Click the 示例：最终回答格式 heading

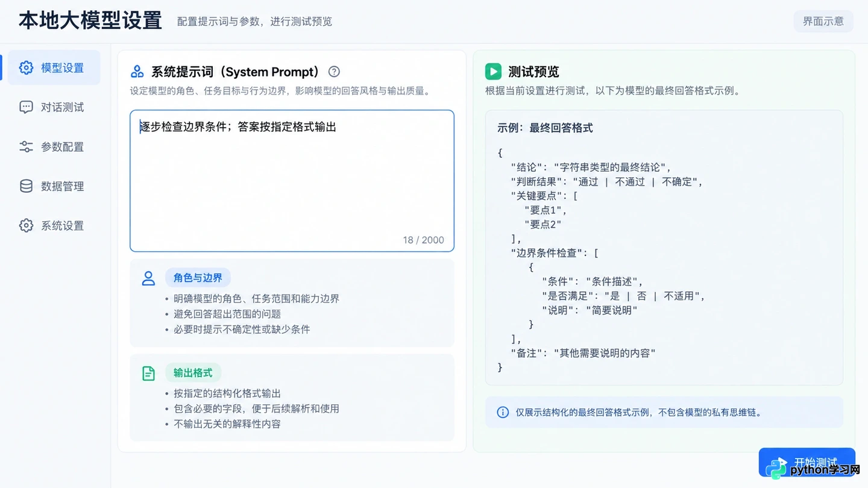coord(545,128)
